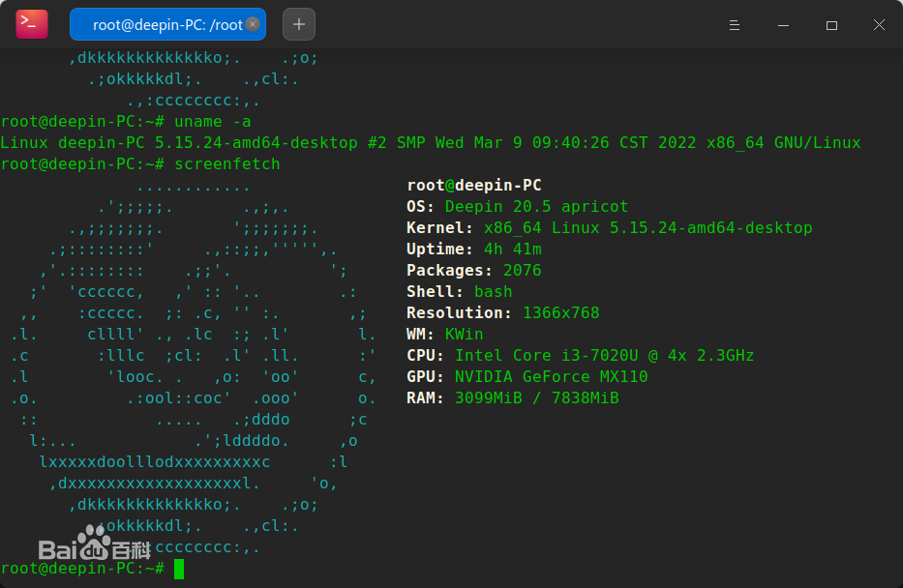Close the root@deepin-PC tab
Viewport: 903px width, 588px height.
coord(253,24)
